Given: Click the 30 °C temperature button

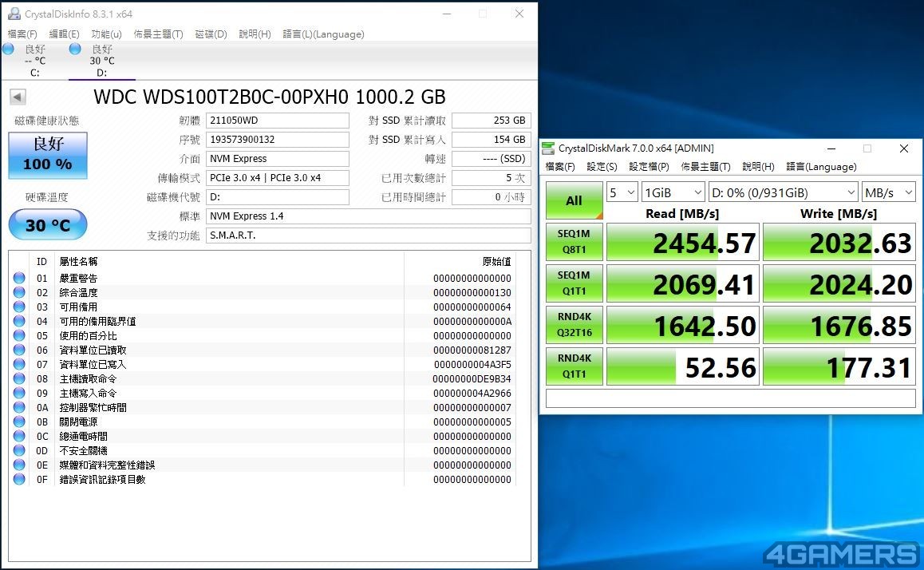Looking at the screenshot, I should 48,224.
